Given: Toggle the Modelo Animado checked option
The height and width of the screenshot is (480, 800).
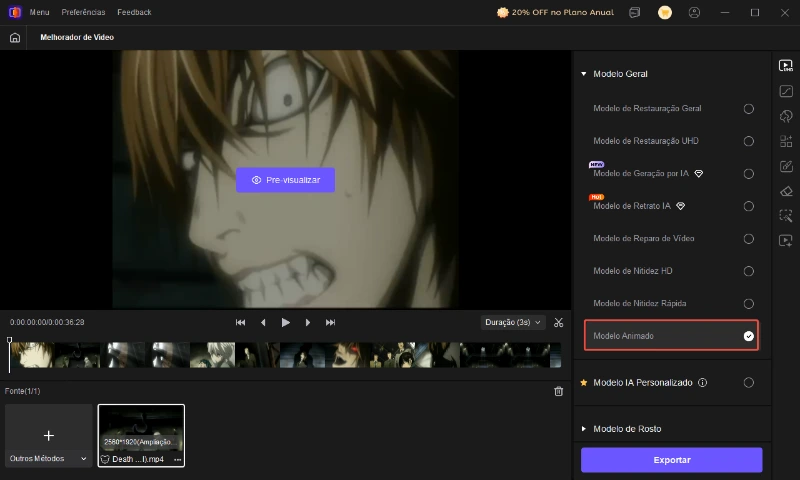Looking at the screenshot, I should point(748,336).
